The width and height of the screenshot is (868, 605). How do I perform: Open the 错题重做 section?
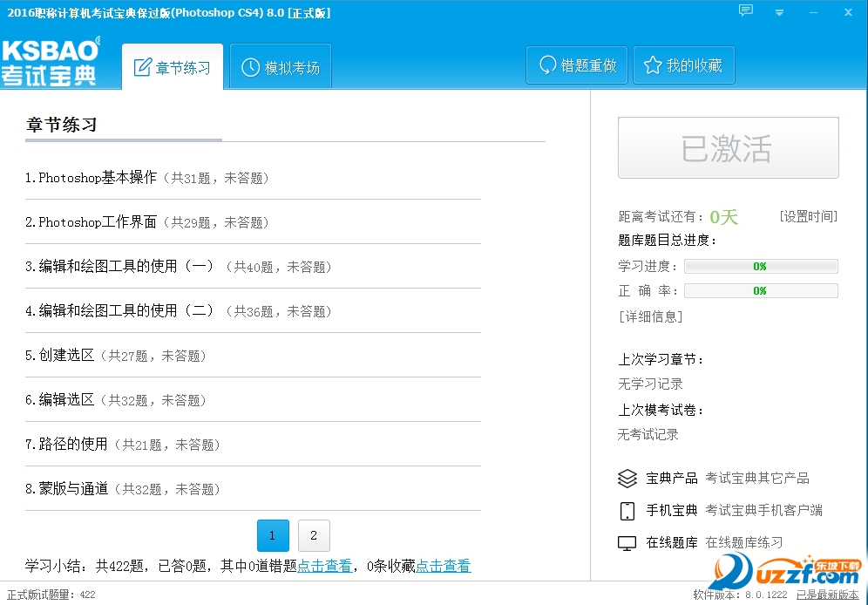[577, 65]
